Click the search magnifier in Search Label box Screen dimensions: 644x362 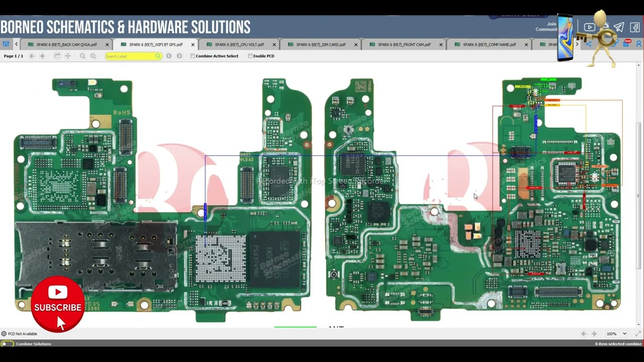pos(158,56)
